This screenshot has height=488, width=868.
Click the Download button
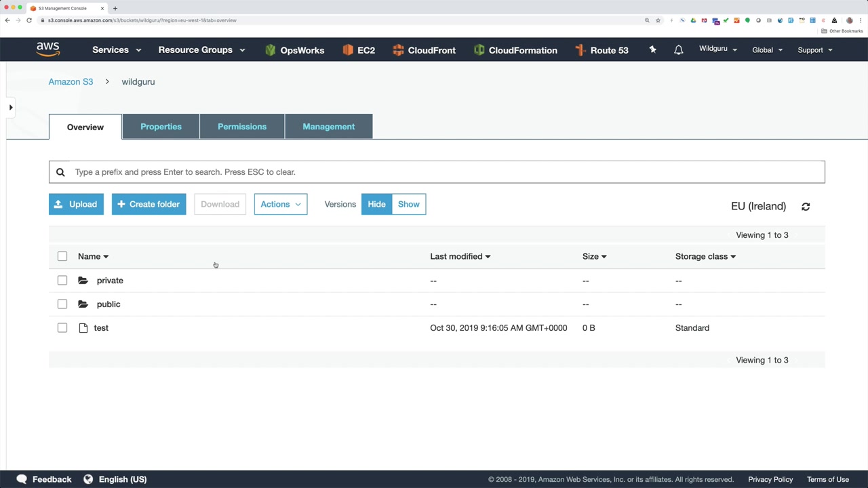220,204
